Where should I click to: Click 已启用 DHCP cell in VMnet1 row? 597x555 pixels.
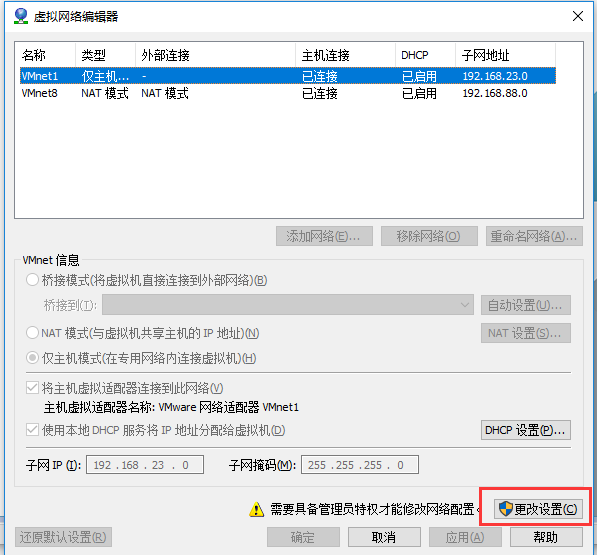point(419,76)
